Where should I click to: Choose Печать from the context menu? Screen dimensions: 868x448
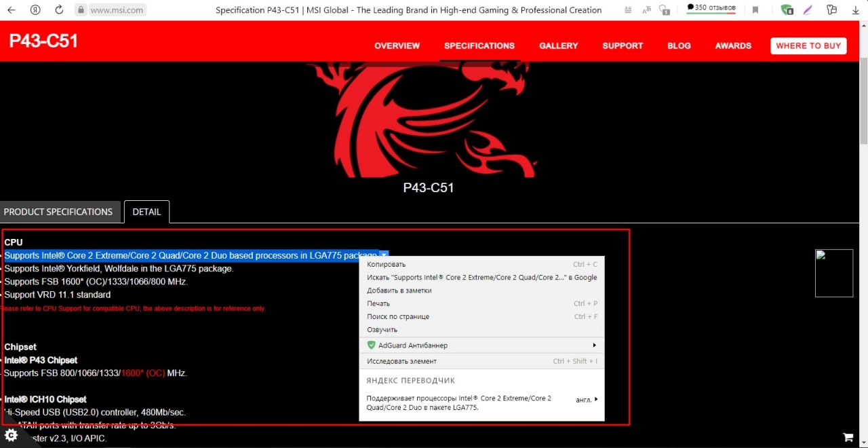[481, 303]
